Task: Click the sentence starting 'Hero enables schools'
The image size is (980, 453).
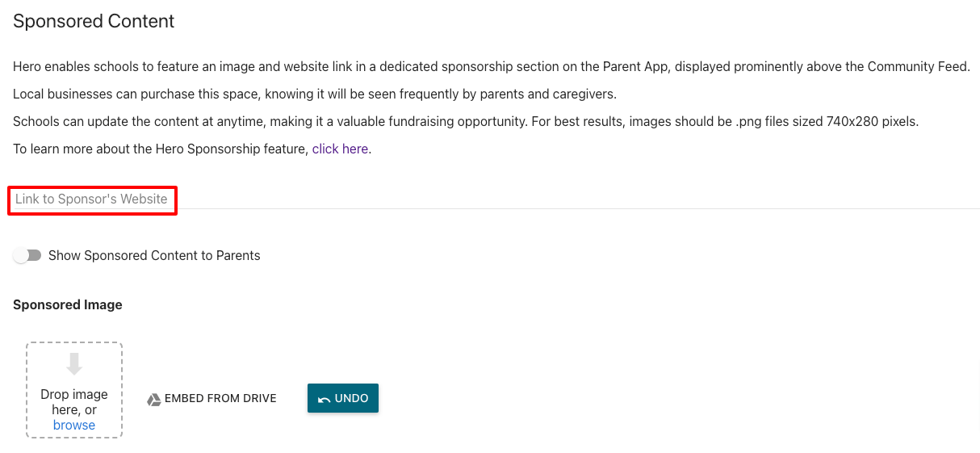Action: pos(492,66)
